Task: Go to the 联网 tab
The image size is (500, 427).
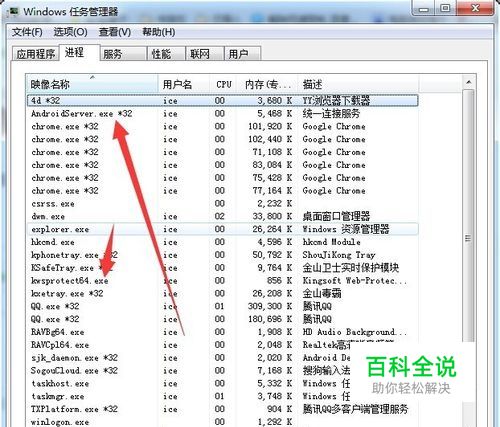Action: point(204,54)
